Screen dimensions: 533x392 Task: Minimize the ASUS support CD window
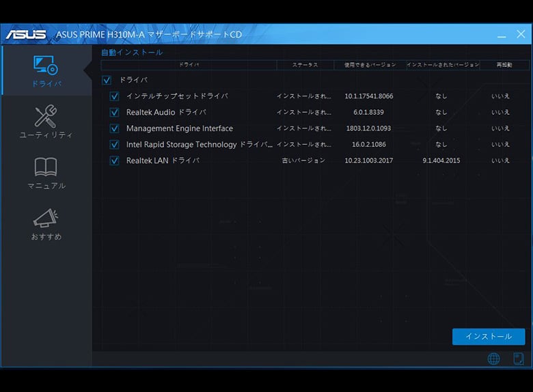pos(502,35)
